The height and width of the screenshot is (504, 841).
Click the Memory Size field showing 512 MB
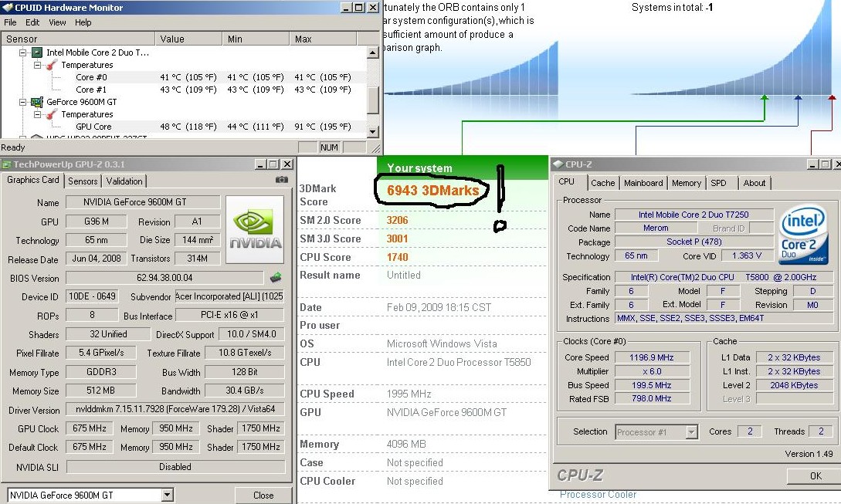point(101,391)
